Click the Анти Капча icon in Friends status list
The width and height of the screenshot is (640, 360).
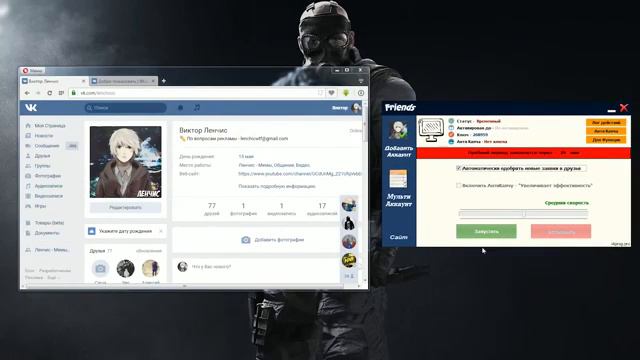point(451,142)
